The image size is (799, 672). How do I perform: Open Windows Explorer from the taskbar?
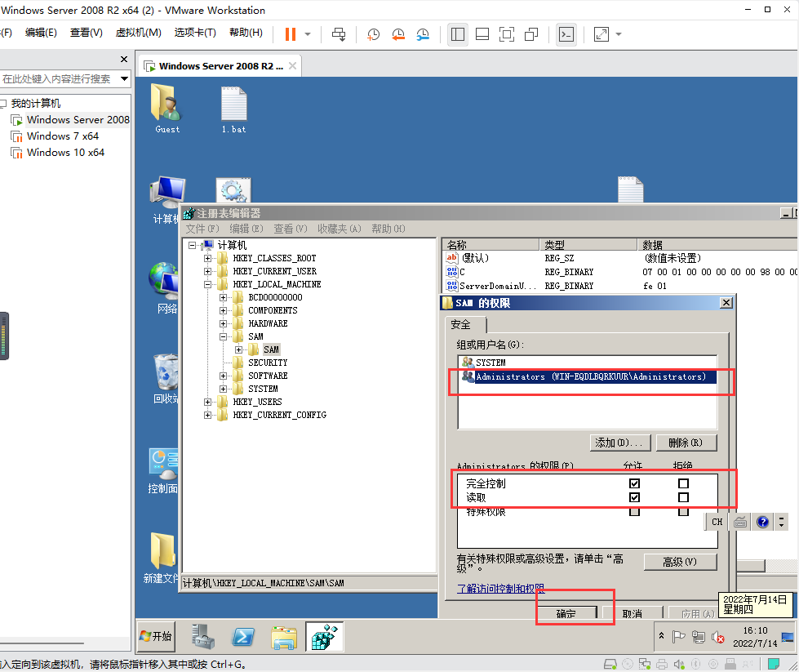[284, 636]
